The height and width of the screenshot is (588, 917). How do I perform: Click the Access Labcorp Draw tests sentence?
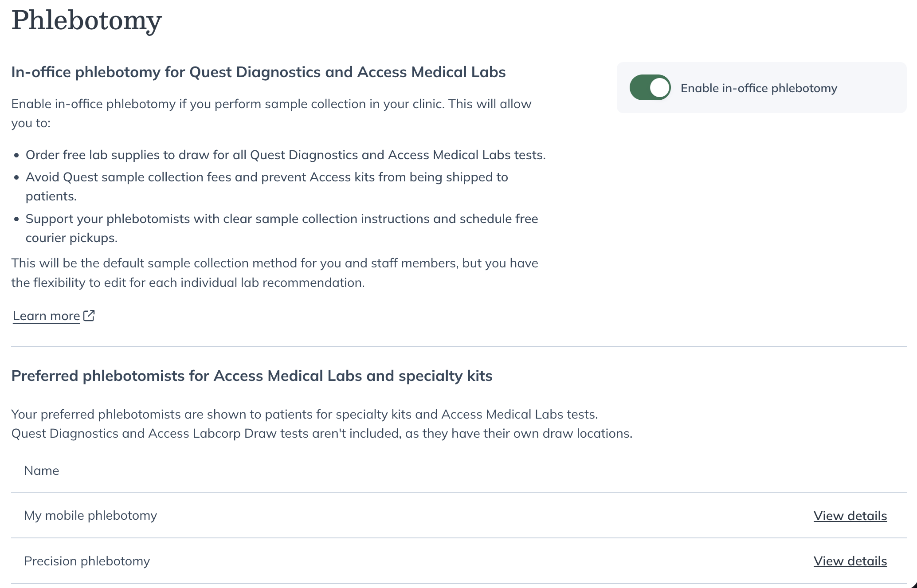click(321, 433)
